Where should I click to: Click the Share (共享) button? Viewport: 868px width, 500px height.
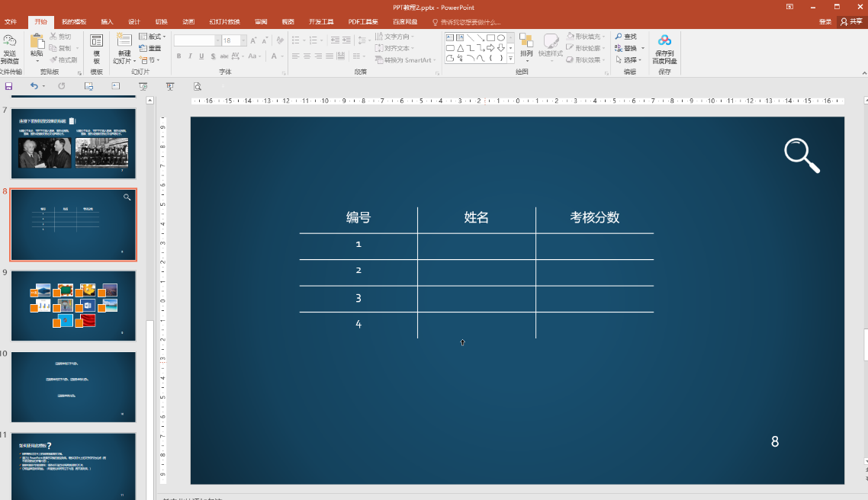(x=851, y=22)
